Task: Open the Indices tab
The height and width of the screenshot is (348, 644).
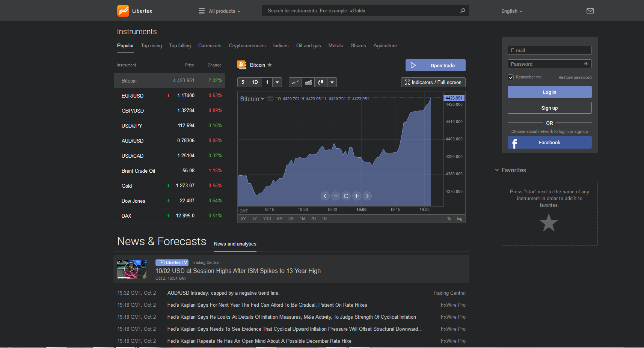Action: point(281,45)
